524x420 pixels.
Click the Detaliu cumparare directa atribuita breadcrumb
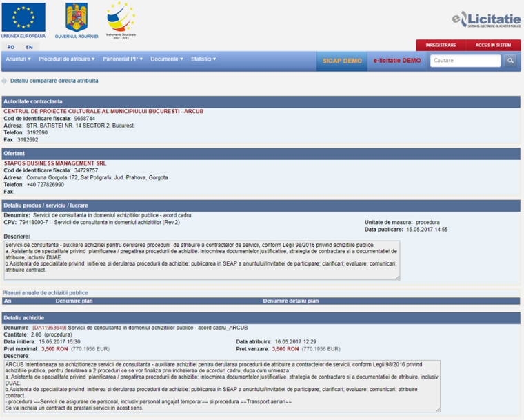(x=54, y=81)
